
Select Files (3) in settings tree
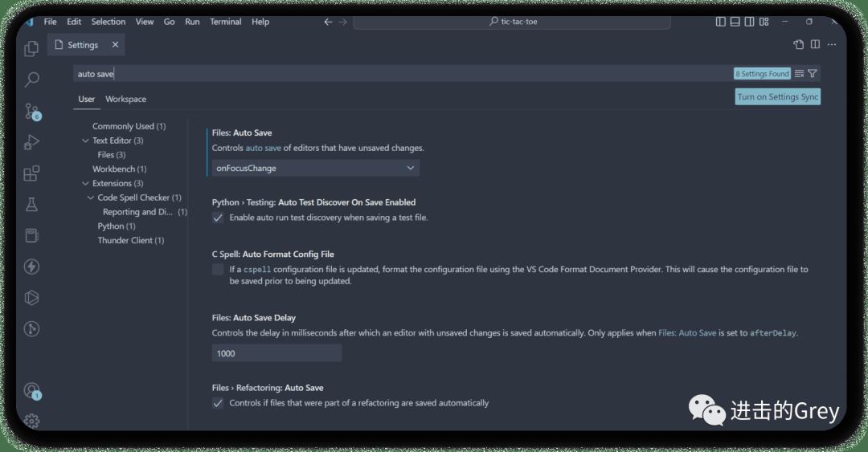111,155
